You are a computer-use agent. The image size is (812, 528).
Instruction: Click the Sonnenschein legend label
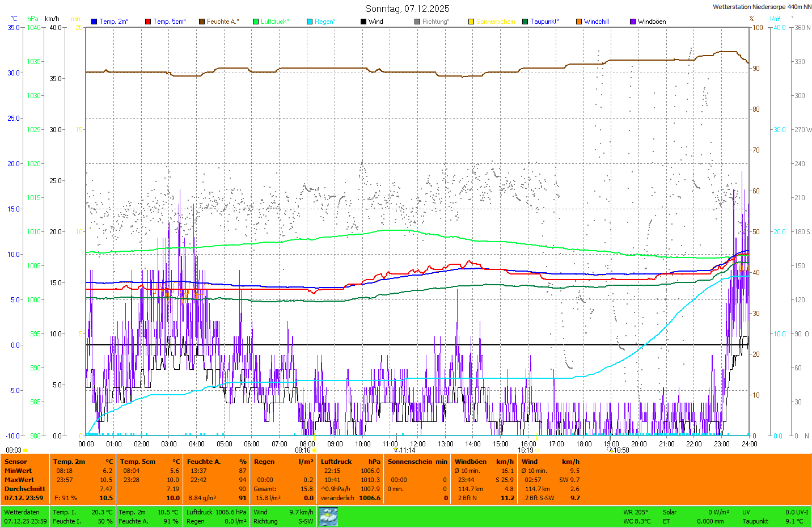click(x=495, y=22)
